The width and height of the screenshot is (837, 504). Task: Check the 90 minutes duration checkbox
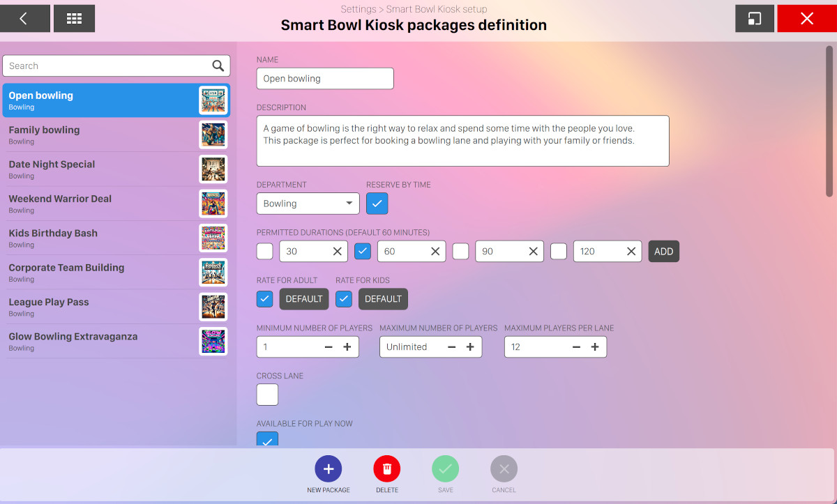tap(460, 252)
